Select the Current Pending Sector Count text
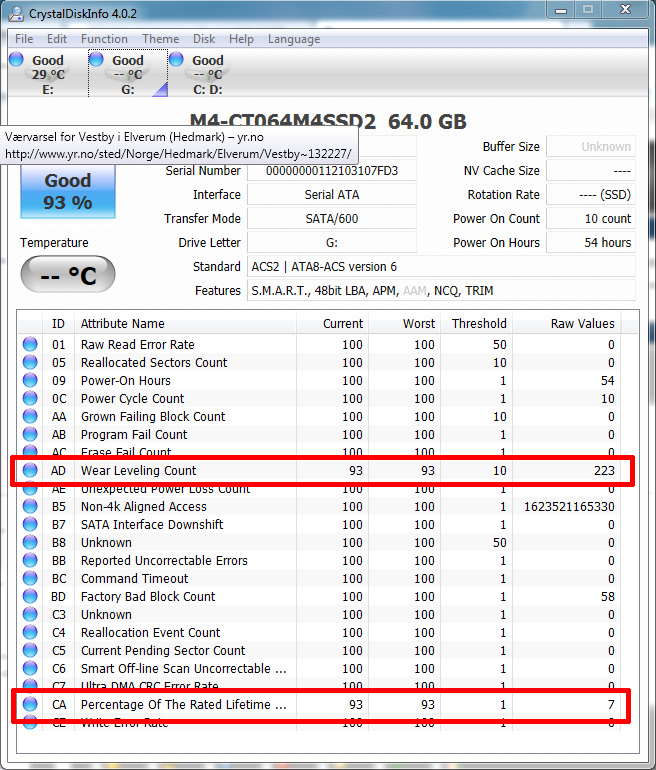This screenshot has height=770, width=656. [163, 650]
